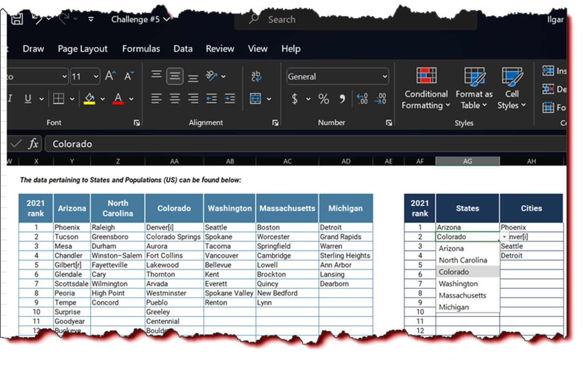Increase decimal places
Image resolution: width=588 pixels, height=368 pixels.
(x=362, y=99)
